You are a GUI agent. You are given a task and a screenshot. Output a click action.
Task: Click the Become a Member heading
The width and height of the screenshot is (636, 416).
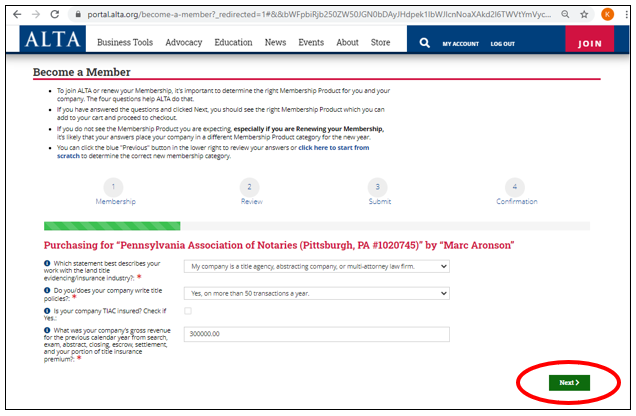coord(82,72)
